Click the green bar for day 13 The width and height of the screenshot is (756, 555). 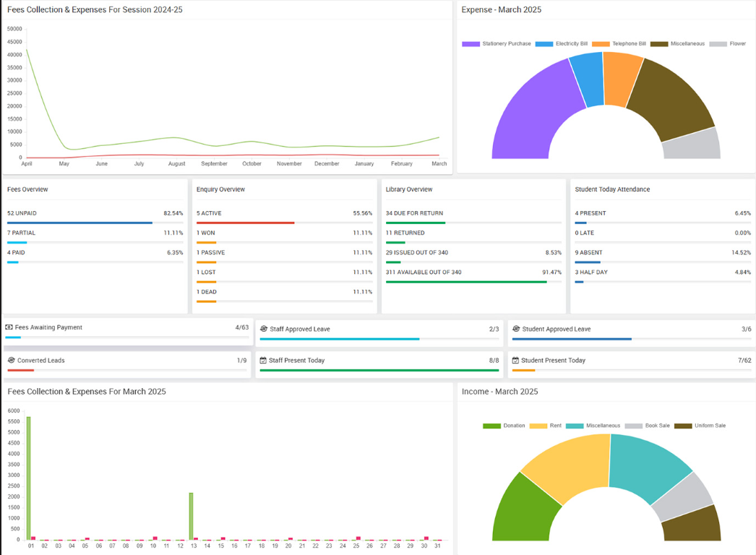191,515
